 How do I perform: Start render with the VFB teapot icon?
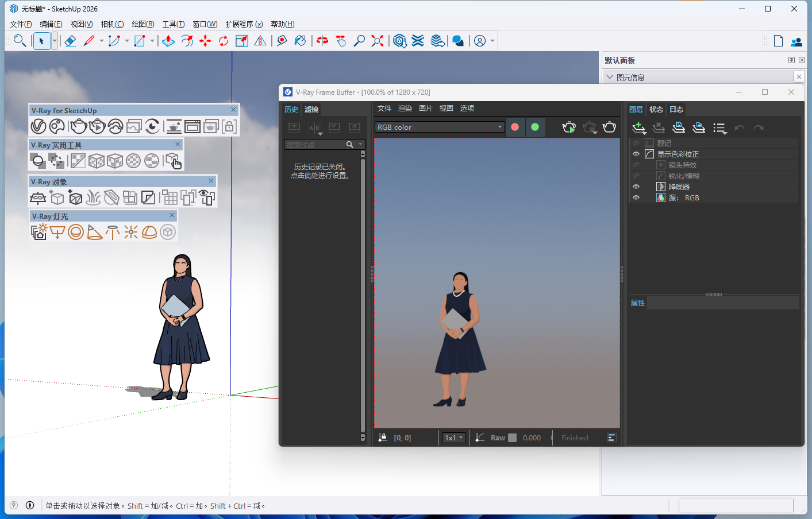(x=609, y=127)
